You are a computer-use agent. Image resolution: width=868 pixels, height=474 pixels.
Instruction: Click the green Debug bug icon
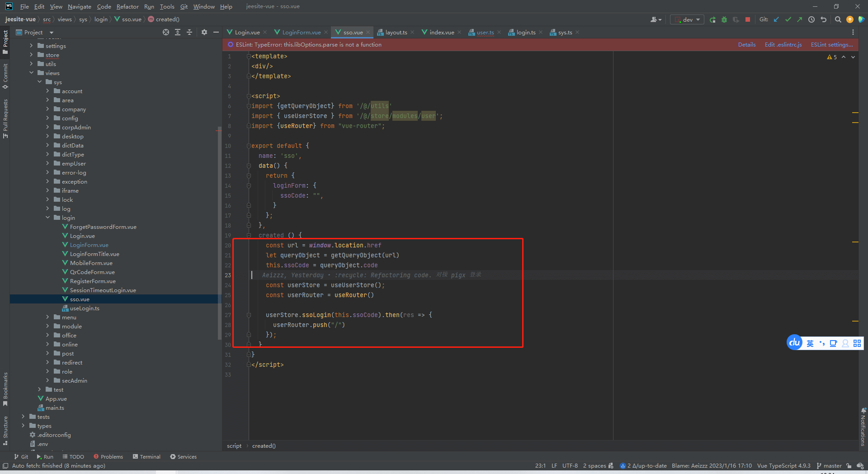[x=724, y=19]
